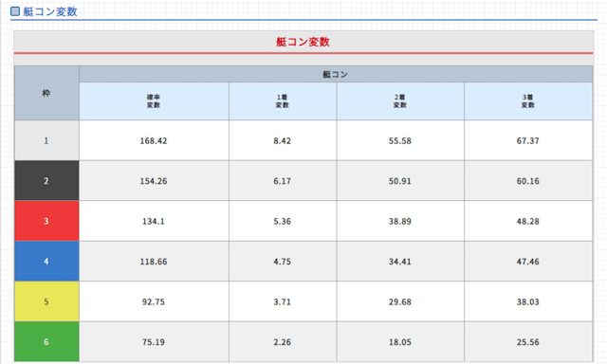607x364 pixels.
Task: Click the red 艇コン変数 table title
Action: [303, 42]
